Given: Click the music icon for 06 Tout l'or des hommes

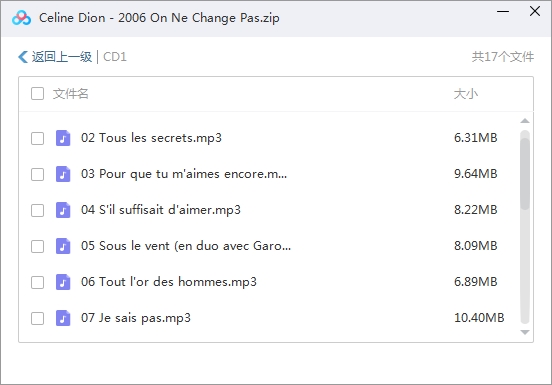Looking at the screenshot, I should [x=63, y=282].
